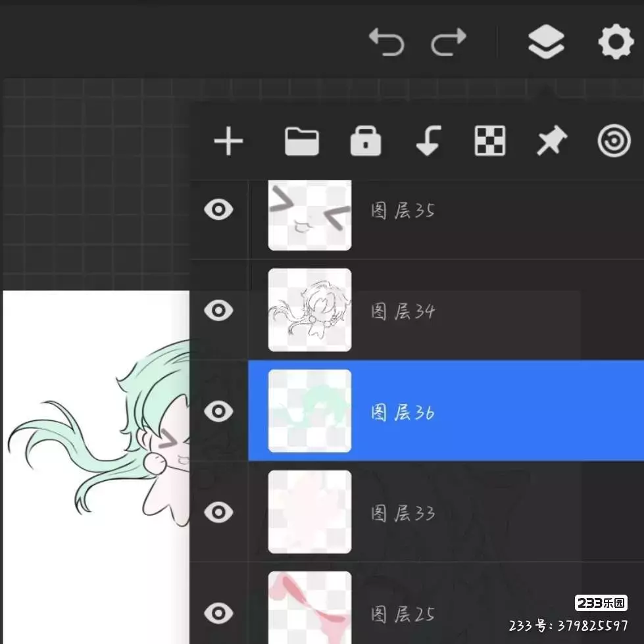The width and height of the screenshot is (644, 644).
Task: Apply clipping mask arrow icon
Action: coord(428,141)
